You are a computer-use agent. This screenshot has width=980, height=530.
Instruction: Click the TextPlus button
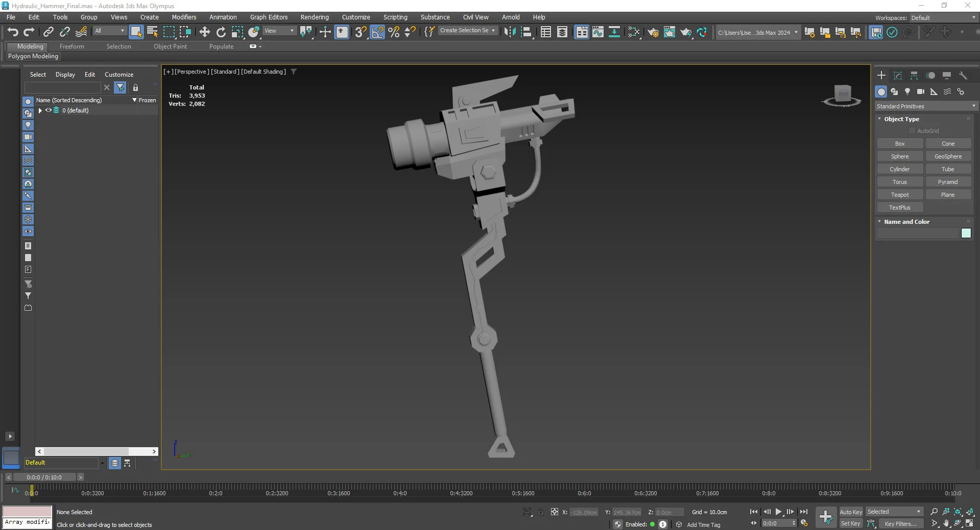[x=900, y=208]
